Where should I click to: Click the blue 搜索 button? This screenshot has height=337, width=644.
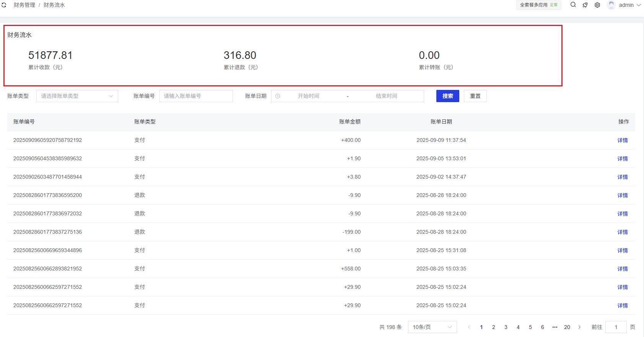[447, 96]
